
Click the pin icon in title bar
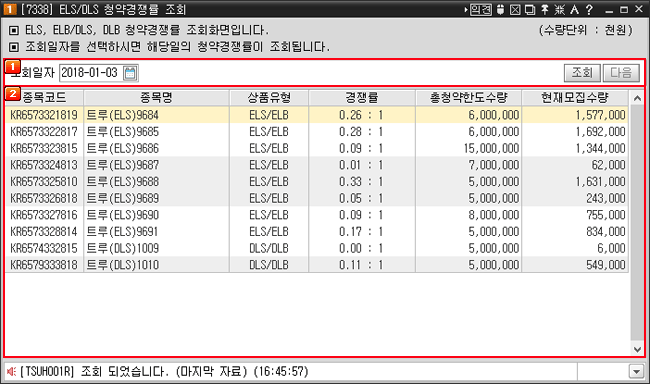[x=545, y=10]
